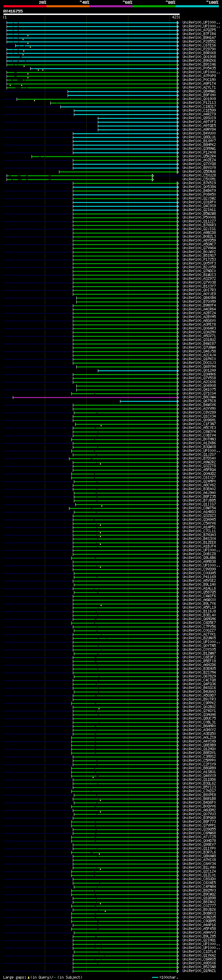Screen dimensions: 222x980
Task: Select hit label UniRef100_C1DTL4
Action: (x=199, y=951)
